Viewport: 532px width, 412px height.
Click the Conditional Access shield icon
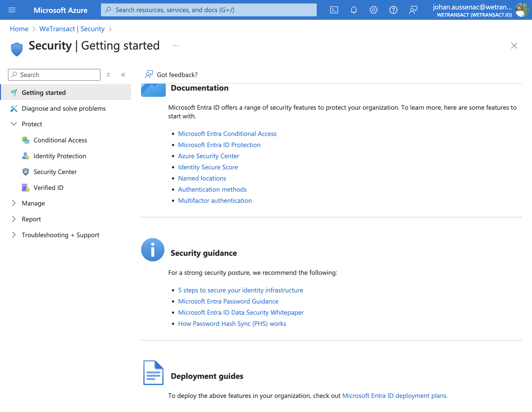[x=26, y=140]
